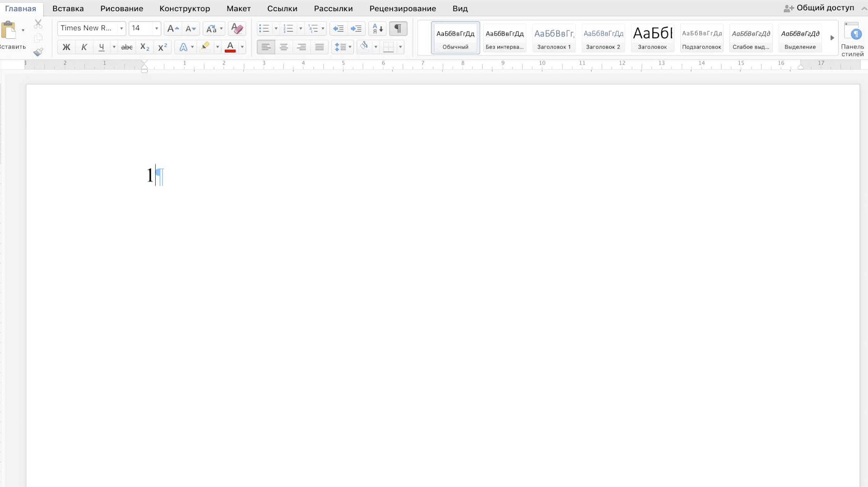
Task: Switch to the Вставка tab
Action: coord(68,9)
